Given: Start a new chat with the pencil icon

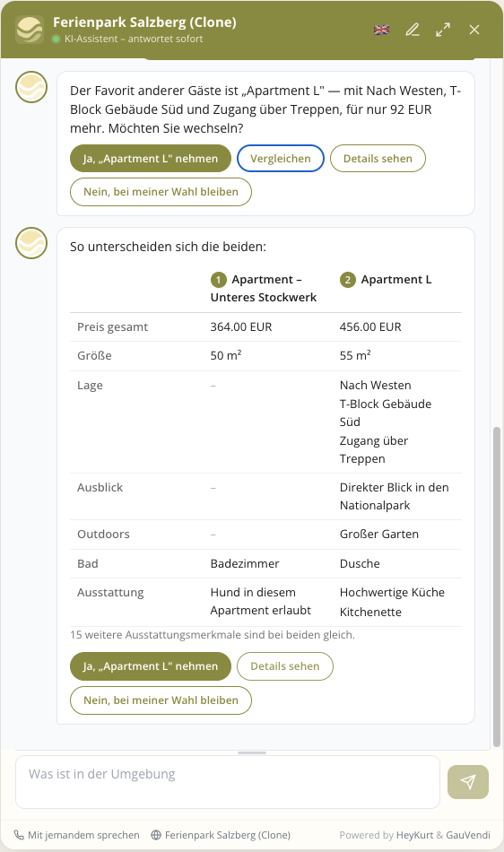Looking at the screenshot, I should tap(413, 30).
